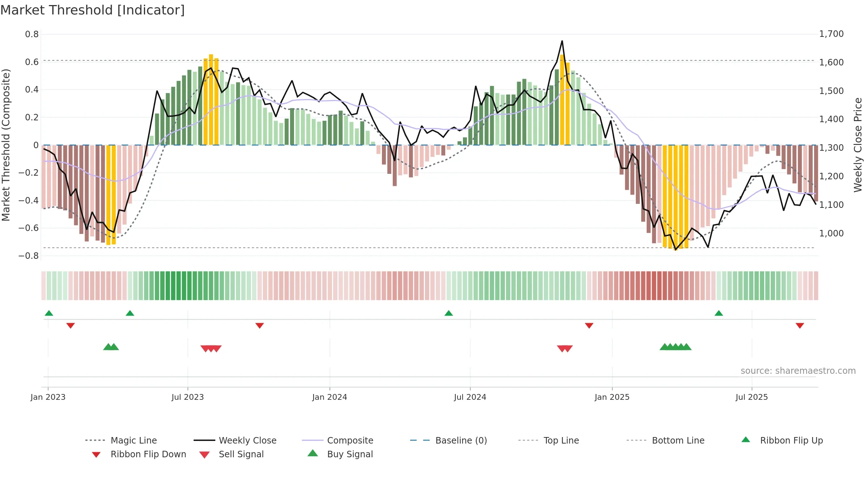This screenshot has width=868, height=488.
Task: Click the tallest yellow bar in July 2023
Action: [211, 100]
